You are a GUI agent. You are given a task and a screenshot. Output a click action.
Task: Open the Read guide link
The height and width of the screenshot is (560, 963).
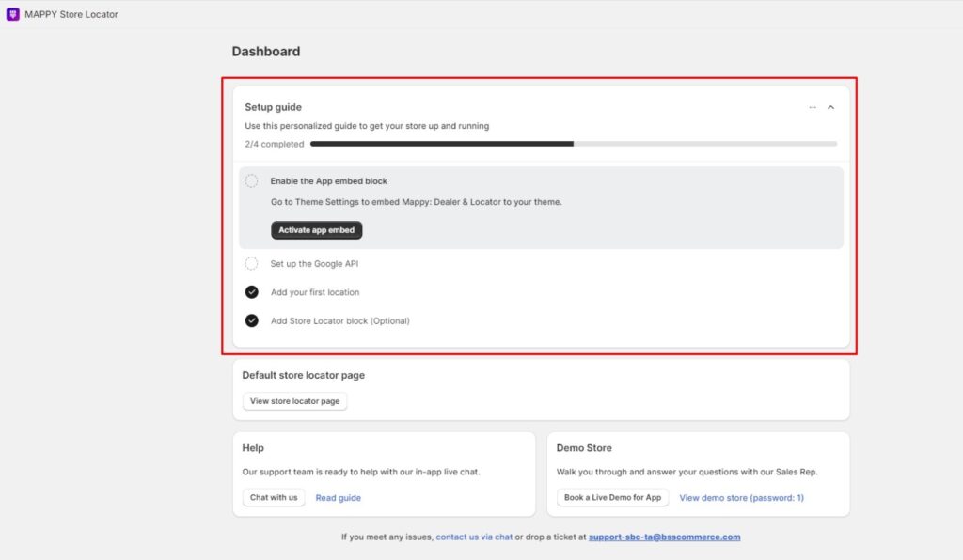tap(339, 498)
